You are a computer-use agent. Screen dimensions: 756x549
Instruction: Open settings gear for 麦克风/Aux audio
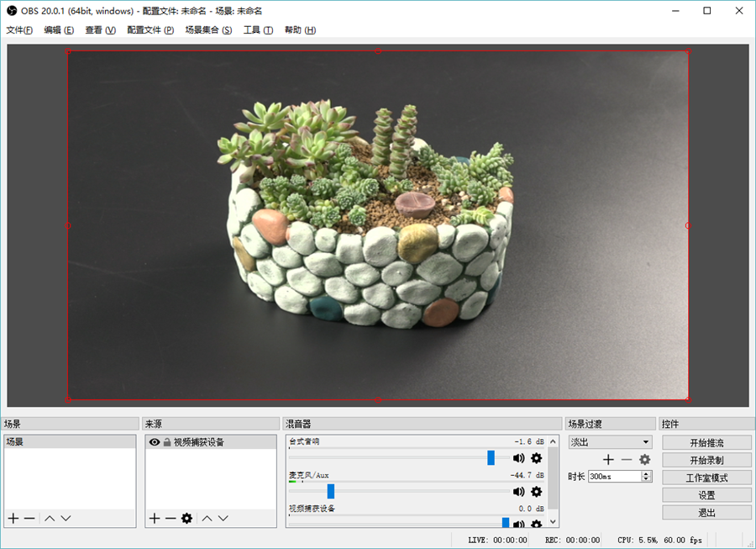[x=536, y=492]
